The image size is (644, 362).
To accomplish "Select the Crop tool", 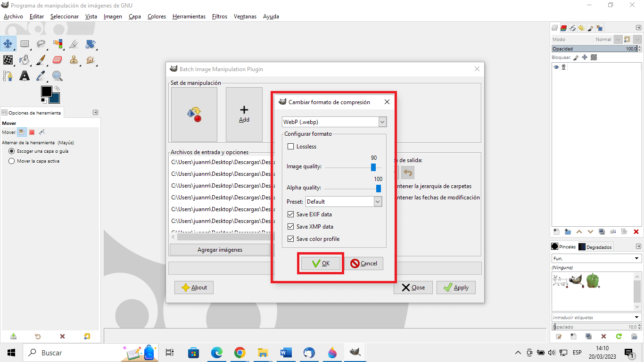I will point(74,44).
